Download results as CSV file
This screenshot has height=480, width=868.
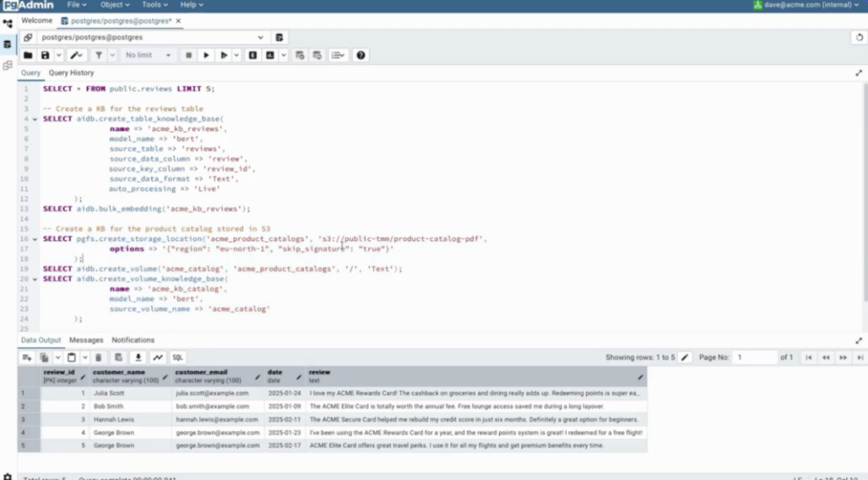[138, 358]
